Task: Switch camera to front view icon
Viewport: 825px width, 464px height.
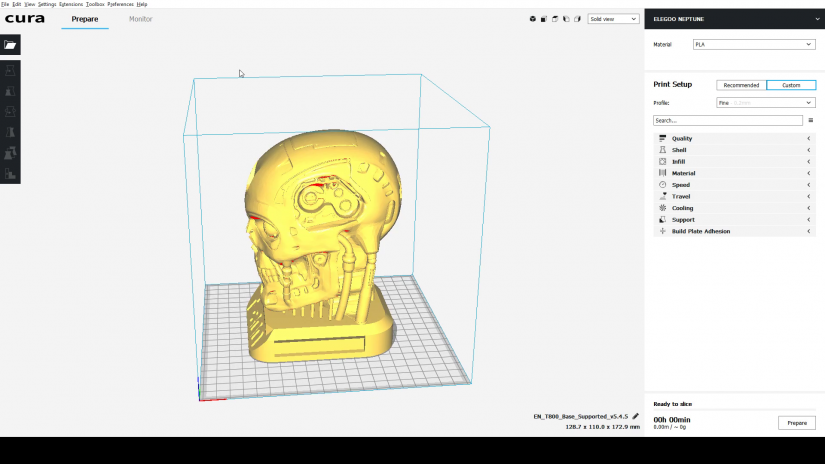Action: 544,19
